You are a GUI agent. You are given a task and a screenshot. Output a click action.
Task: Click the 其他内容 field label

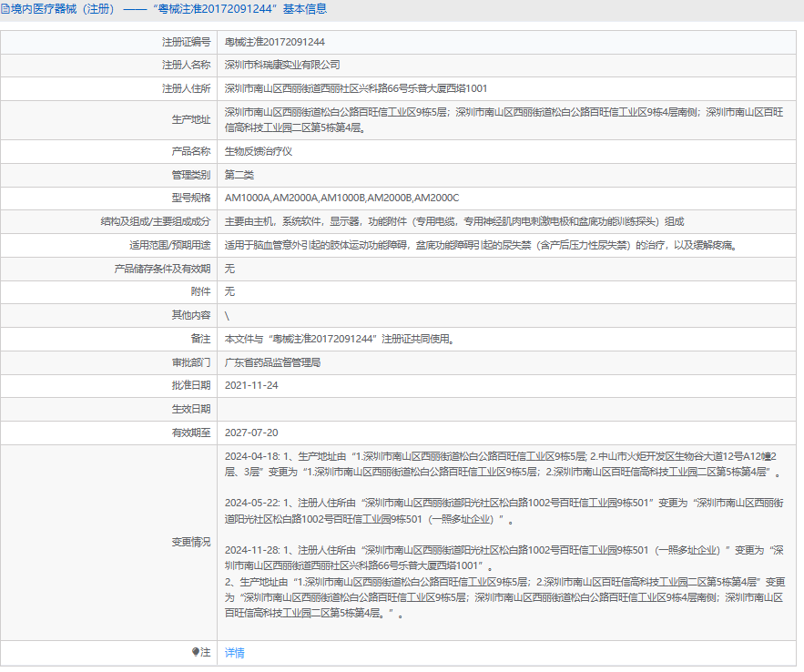pyautogui.click(x=190, y=315)
